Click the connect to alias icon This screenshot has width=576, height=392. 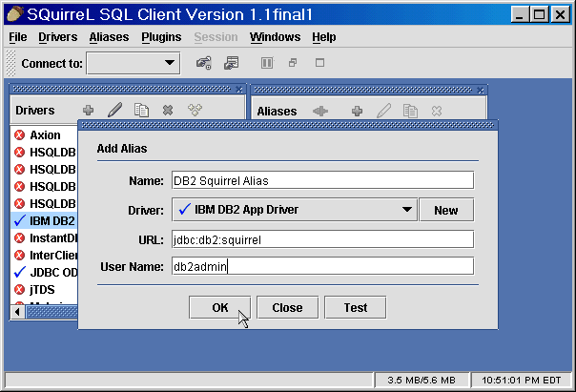pos(320,111)
